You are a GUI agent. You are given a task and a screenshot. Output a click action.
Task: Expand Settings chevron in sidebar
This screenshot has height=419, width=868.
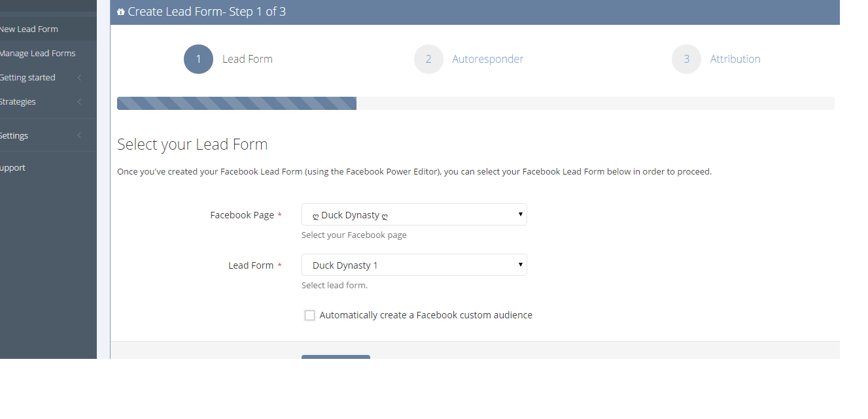(79, 136)
